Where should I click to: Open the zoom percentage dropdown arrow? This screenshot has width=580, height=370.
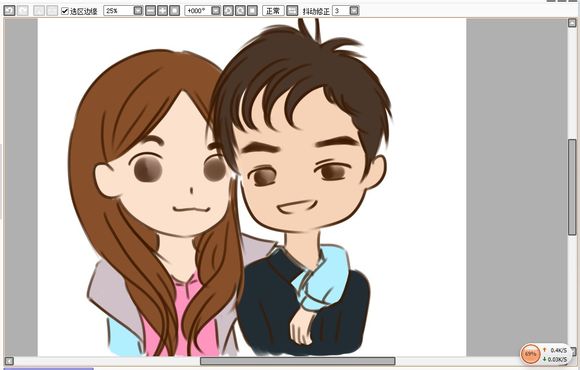pyautogui.click(x=138, y=11)
